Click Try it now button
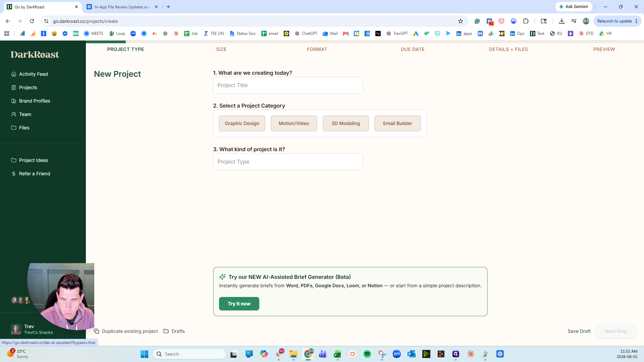644x362 pixels. coord(239,304)
